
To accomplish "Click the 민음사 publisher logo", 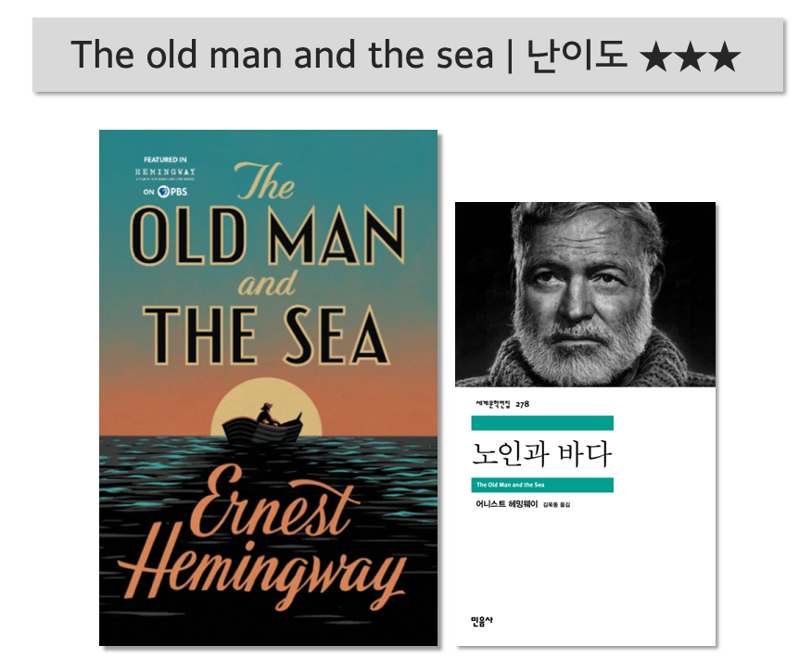I will click(x=482, y=621).
